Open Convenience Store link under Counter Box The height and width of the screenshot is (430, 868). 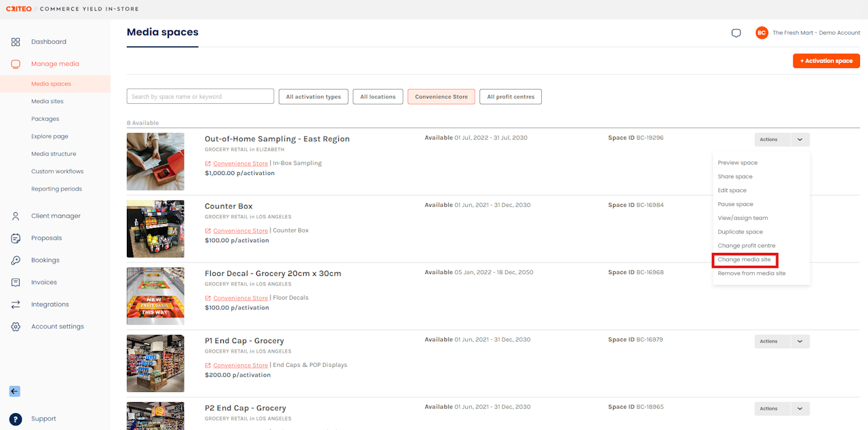pos(240,231)
